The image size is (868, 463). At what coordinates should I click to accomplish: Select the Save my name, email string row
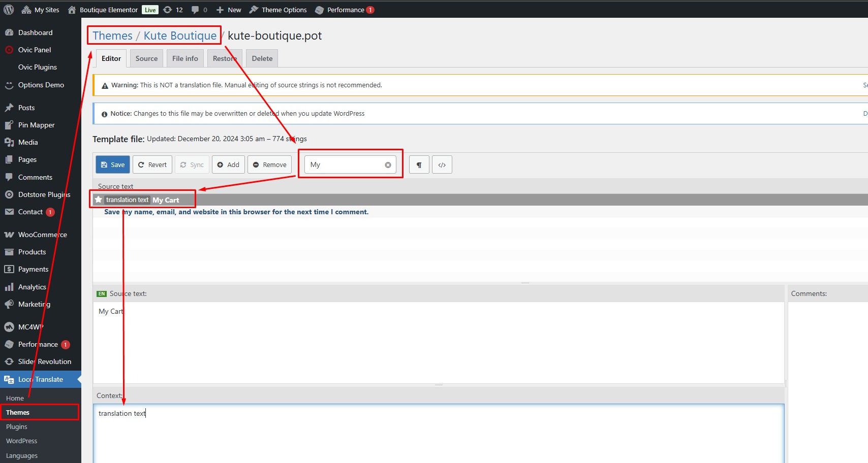tap(480, 212)
